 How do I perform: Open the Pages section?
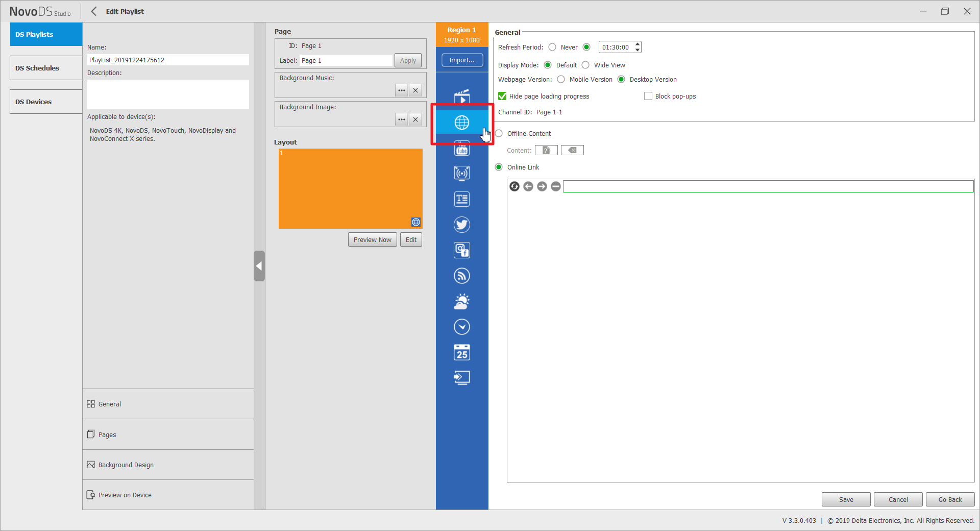pyautogui.click(x=168, y=435)
